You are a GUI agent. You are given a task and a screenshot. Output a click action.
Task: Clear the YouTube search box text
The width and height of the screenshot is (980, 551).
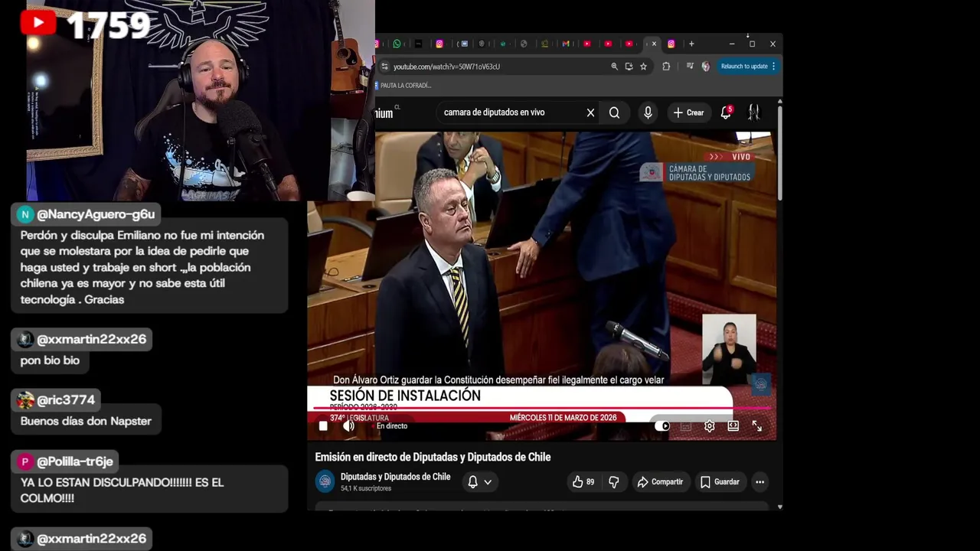pos(590,112)
